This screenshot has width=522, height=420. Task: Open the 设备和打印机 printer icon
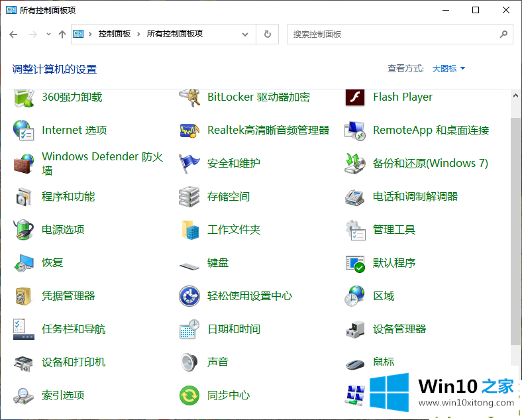pos(23,363)
